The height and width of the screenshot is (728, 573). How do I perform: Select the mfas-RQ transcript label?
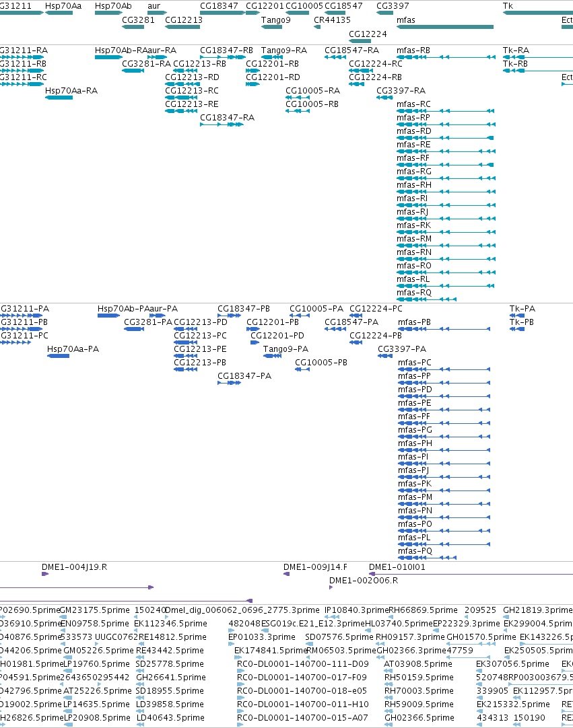414,293
